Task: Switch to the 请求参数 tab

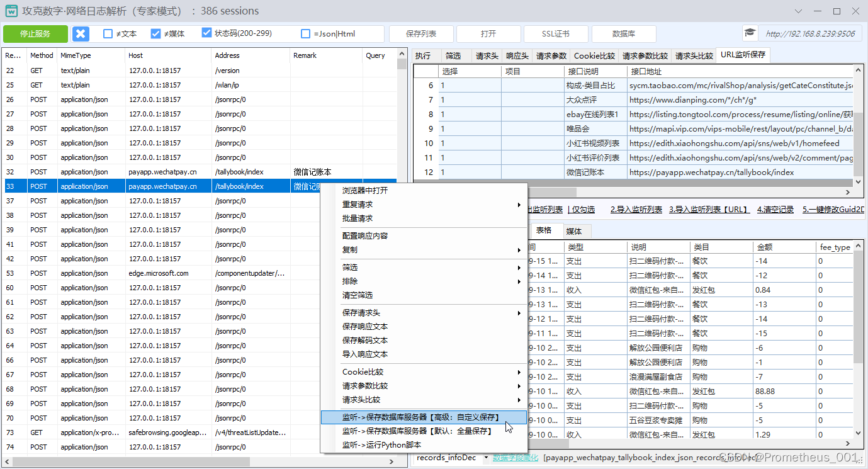Action: coord(551,56)
